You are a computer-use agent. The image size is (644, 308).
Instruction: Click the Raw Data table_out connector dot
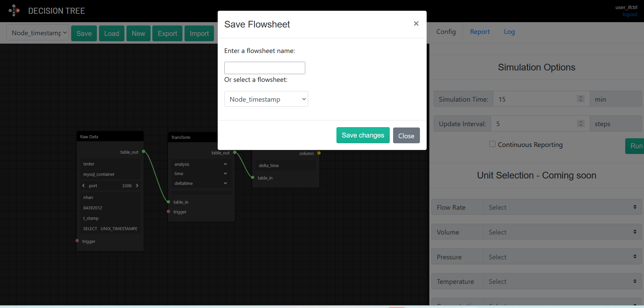(x=144, y=152)
